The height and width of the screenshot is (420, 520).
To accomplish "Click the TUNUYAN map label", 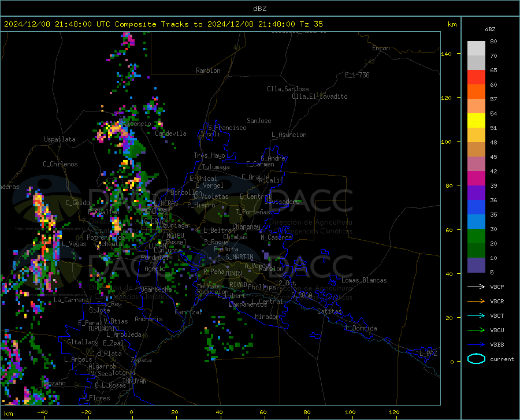I will click(134, 381).
